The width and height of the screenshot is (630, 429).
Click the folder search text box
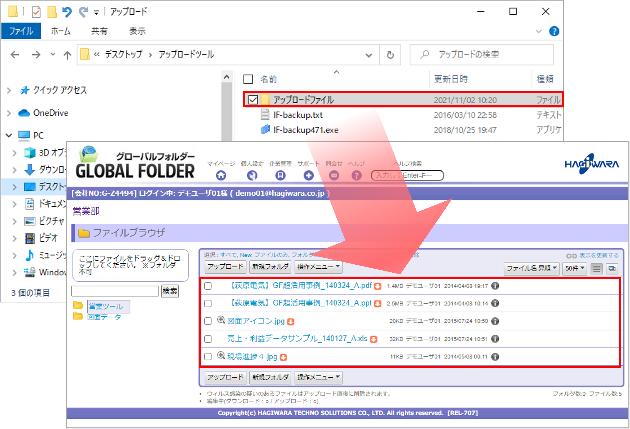115,291
